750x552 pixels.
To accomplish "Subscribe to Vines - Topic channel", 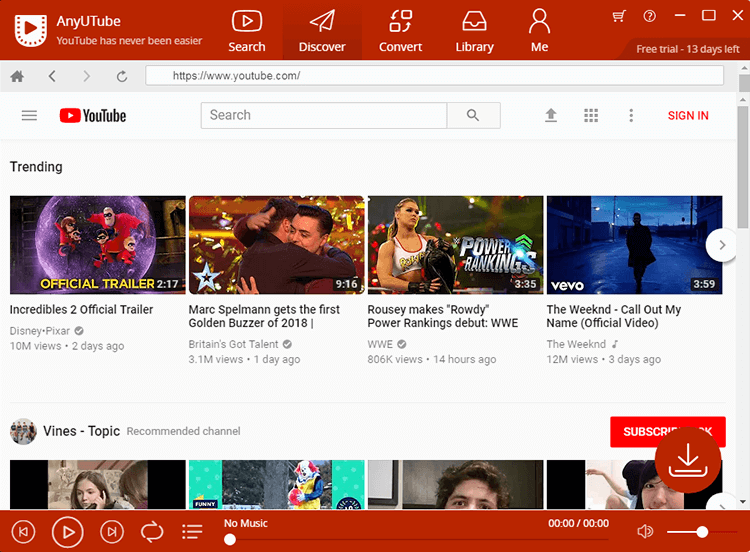I will (667, 431).
